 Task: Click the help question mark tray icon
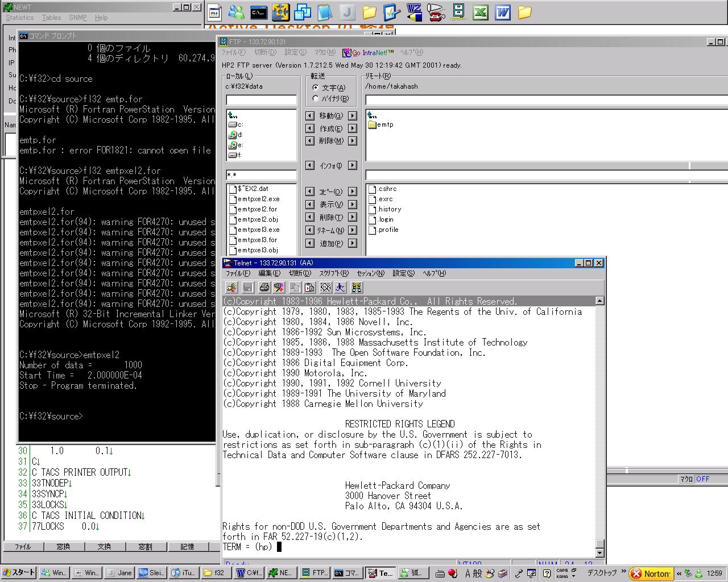tap(547, 573)
